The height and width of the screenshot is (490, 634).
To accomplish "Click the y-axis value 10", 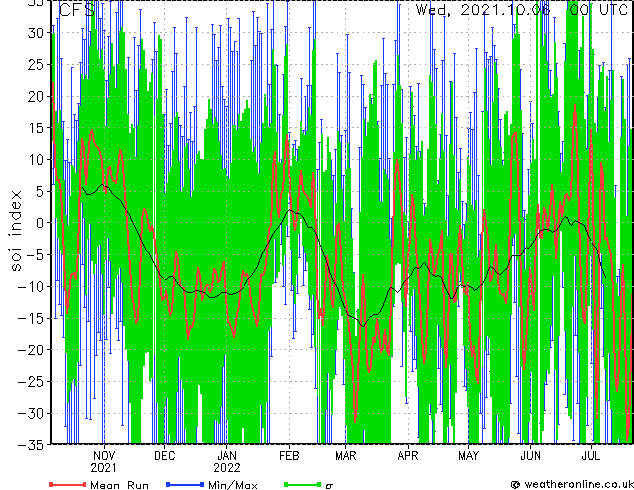I will click(x=36, y=160).
